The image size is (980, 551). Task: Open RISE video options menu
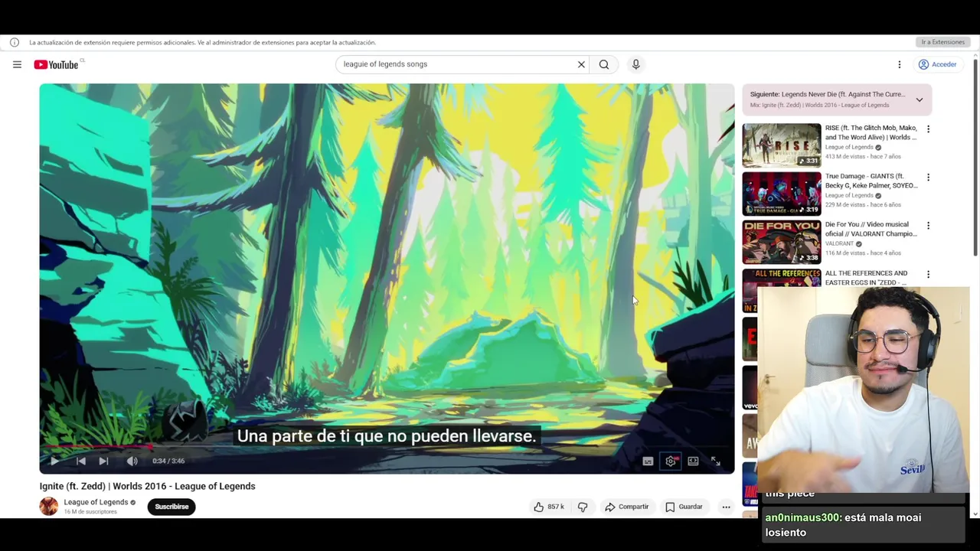(928, 129)
